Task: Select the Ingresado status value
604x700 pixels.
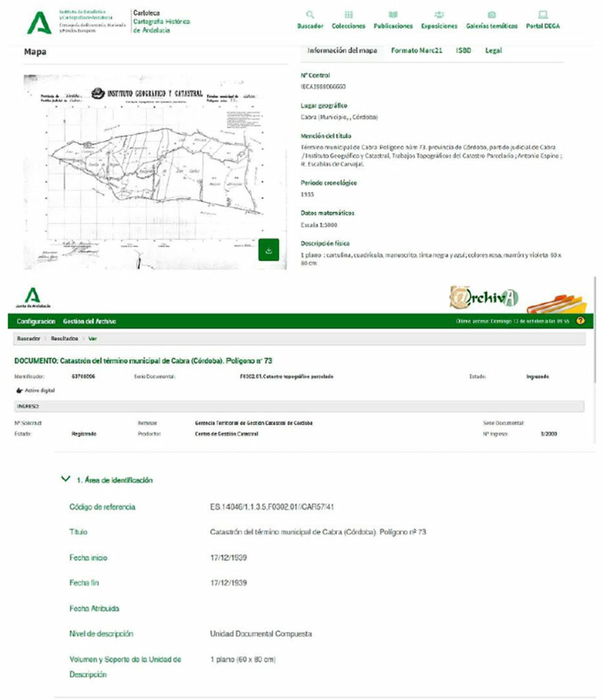Action: [x=538, y=377]
